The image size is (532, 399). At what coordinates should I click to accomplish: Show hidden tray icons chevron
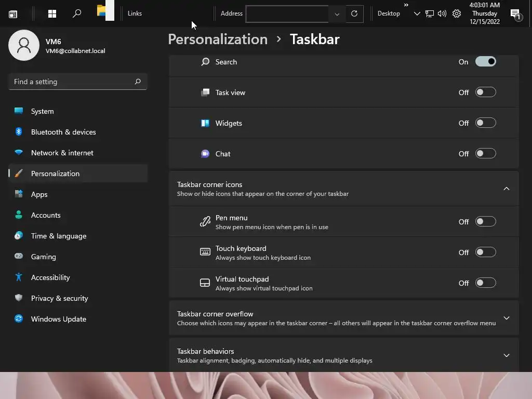417,14
